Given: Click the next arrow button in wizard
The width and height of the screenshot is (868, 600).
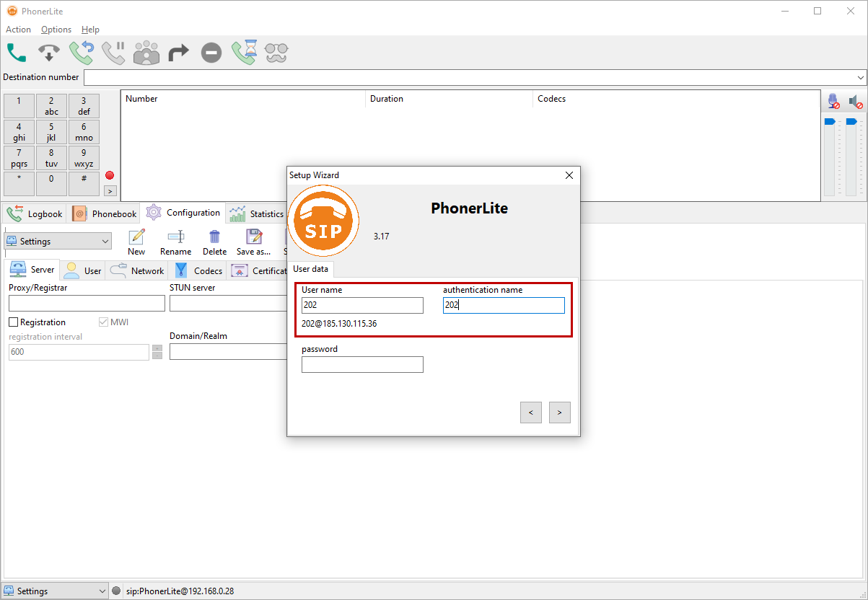Looking at the screenshot, I should click(559, 412).
